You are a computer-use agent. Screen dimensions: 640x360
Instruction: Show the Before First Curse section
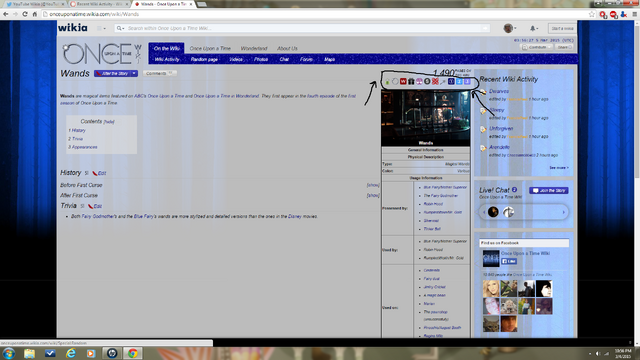373,185
